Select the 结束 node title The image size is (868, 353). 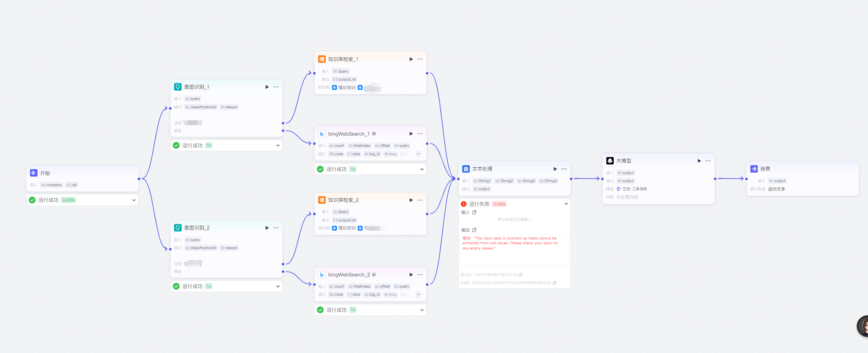[x=765, y=169]
